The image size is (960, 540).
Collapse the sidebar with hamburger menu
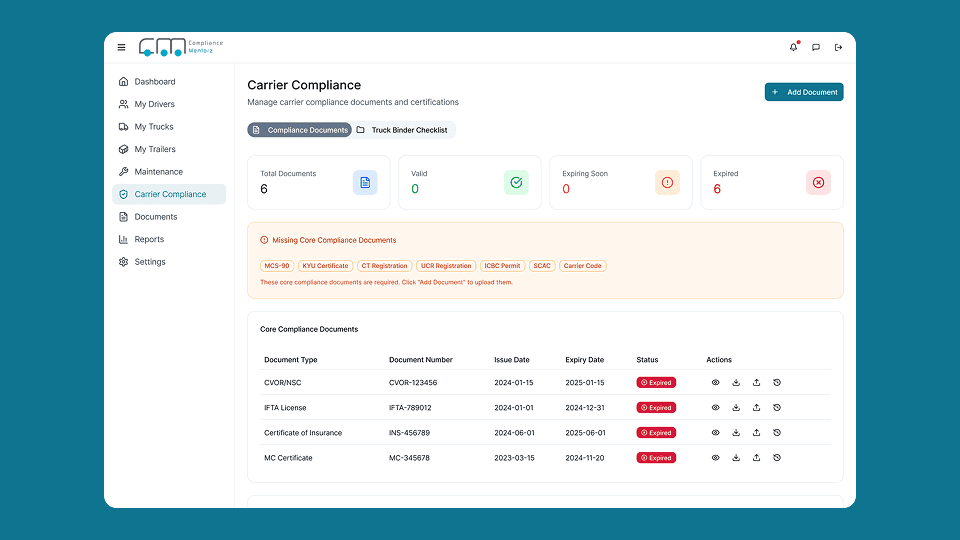click(x=122, y=47)
